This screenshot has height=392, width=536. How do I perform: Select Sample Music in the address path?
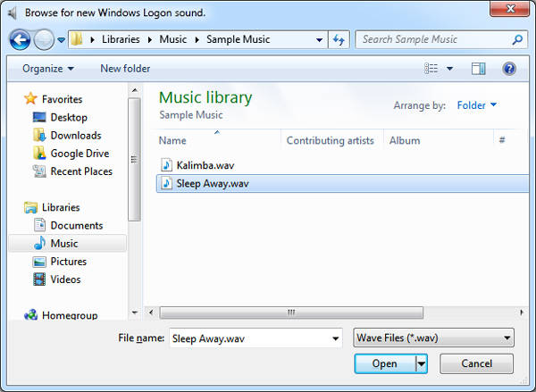coord(238,39)
